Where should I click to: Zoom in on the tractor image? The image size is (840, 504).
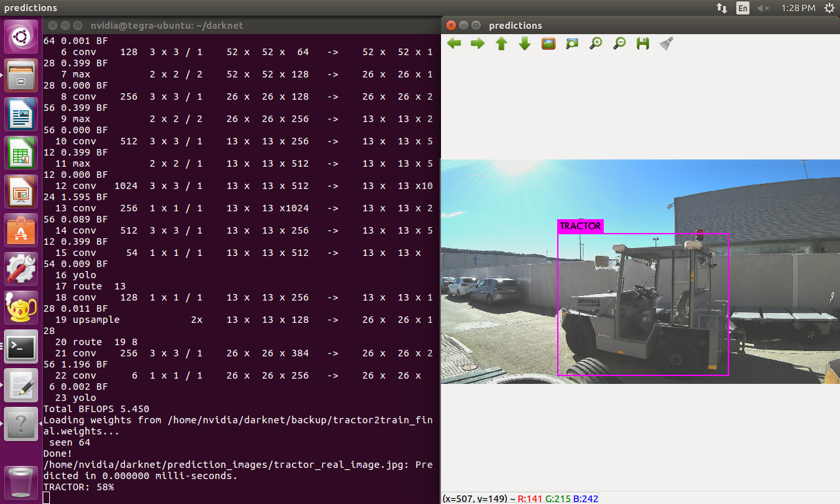tap(595, 43)
